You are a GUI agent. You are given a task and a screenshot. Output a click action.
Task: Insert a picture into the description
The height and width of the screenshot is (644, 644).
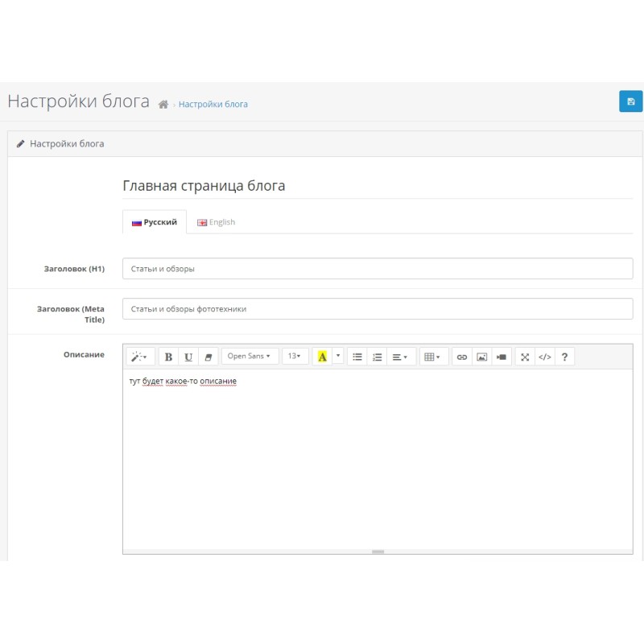pos(481,357)
